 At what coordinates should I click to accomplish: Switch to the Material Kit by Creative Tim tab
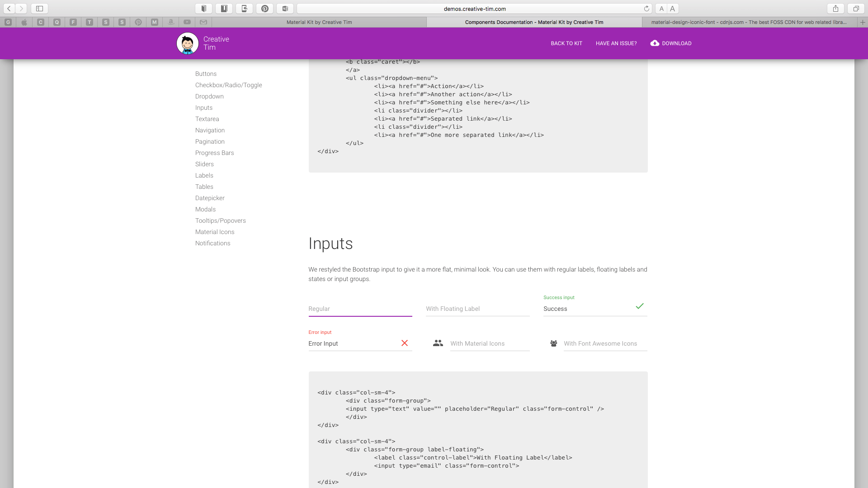click(319, 22)
